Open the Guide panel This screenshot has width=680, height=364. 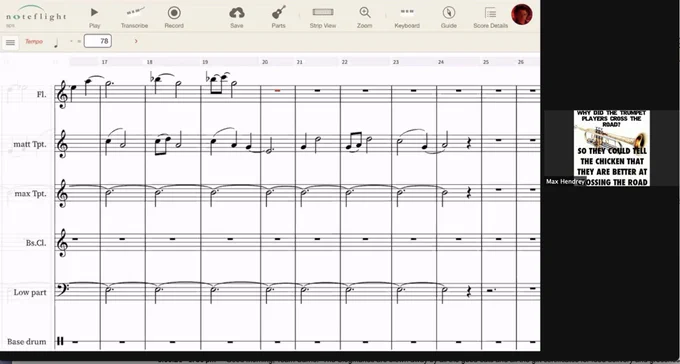tap(449, 17)
